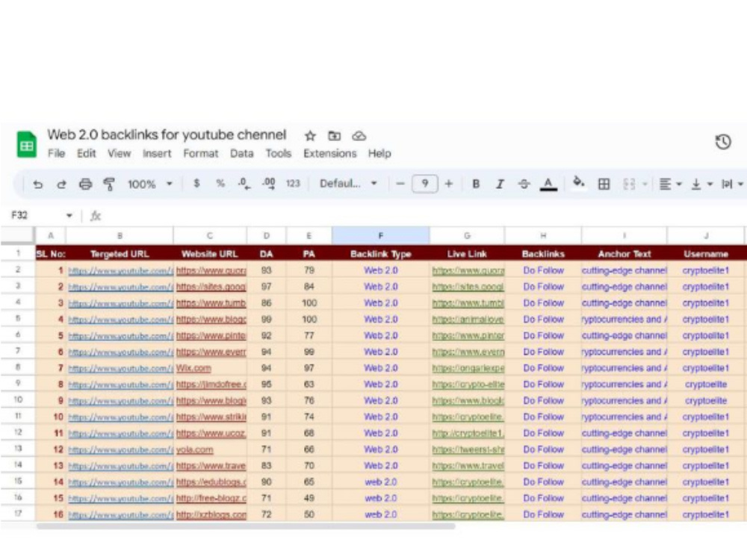The width and height of the screenshot is (747, 560).
Task: Click the move to folder icon
Action: (335, 136)
